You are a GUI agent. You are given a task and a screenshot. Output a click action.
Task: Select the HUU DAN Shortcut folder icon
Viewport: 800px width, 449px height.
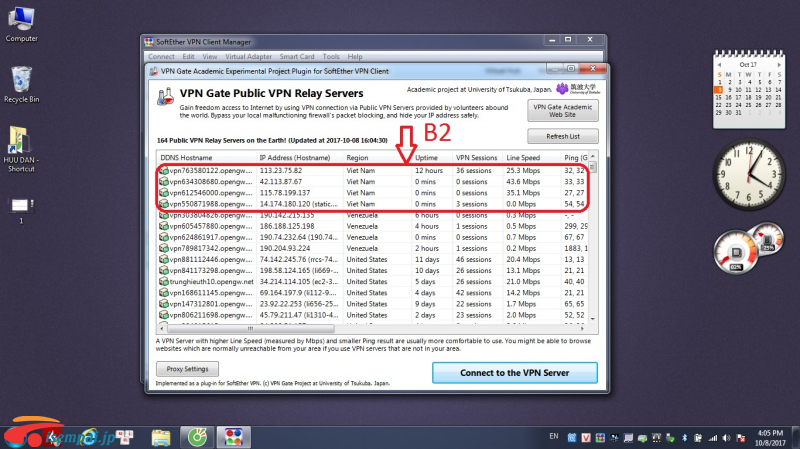tap(20, 148)
